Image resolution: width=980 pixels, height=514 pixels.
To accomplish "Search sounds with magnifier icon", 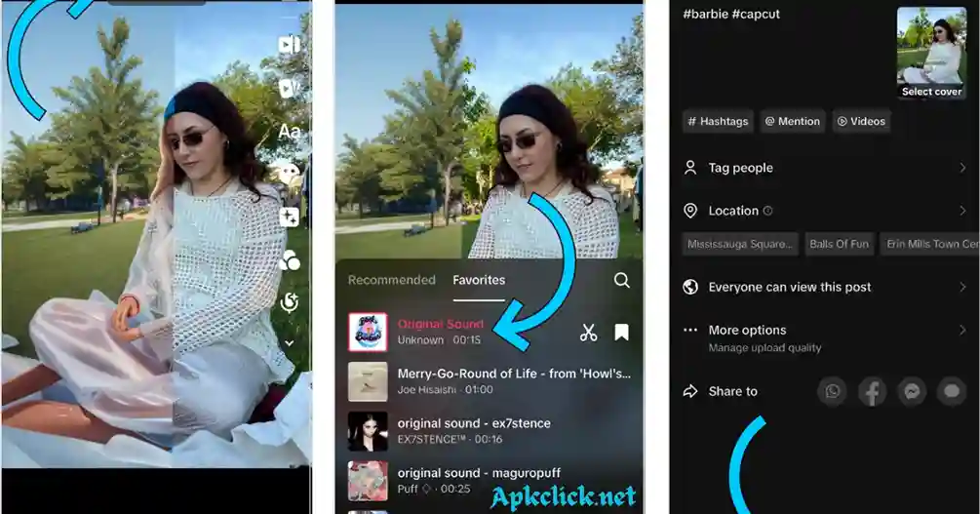I will point(621,280).
